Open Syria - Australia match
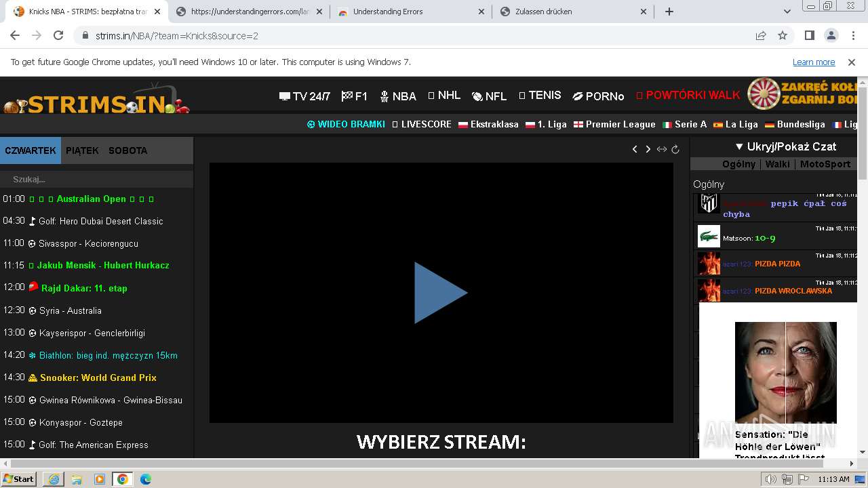 tap(65, 310)
